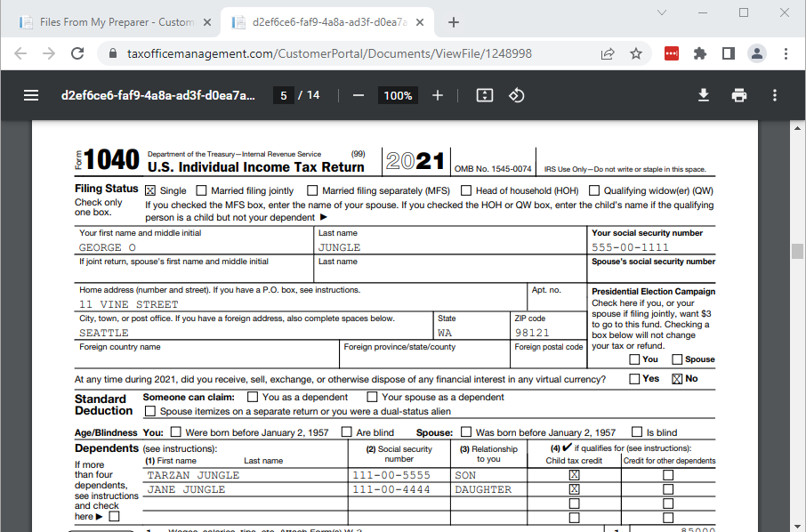The height and width of the screenshot is (532, 806).
Task: Download the PDF file
Action: click(x=704, y=95)
